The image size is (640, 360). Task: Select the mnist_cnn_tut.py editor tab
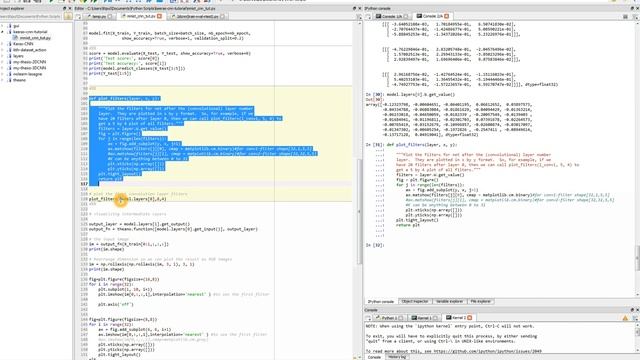point(141,16)
